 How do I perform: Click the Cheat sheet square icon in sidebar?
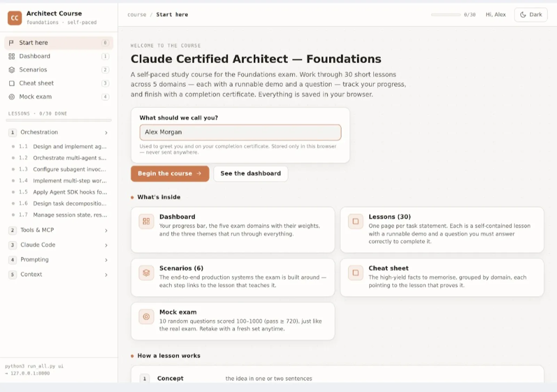point(11,83)
